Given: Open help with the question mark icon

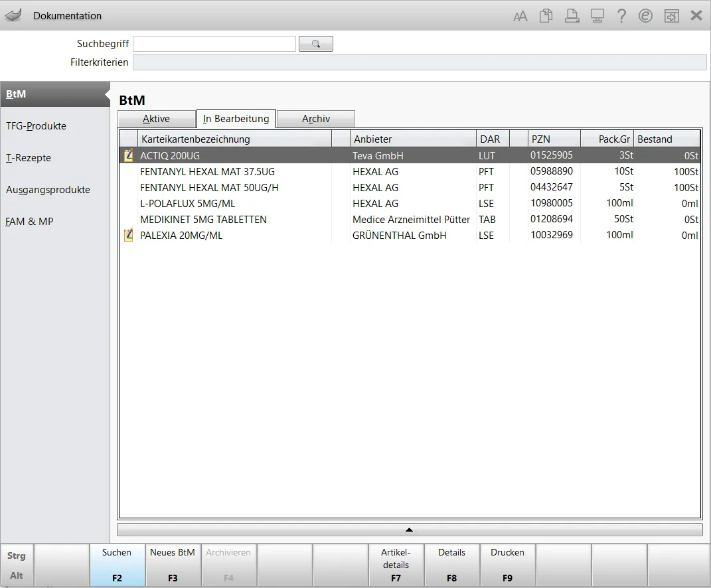Looking at the screenshot, I should (621, 16).
